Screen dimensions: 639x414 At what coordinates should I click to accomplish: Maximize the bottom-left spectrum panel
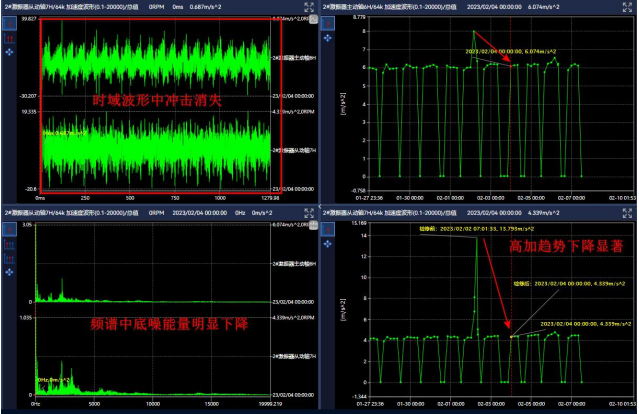coord(309,212)
